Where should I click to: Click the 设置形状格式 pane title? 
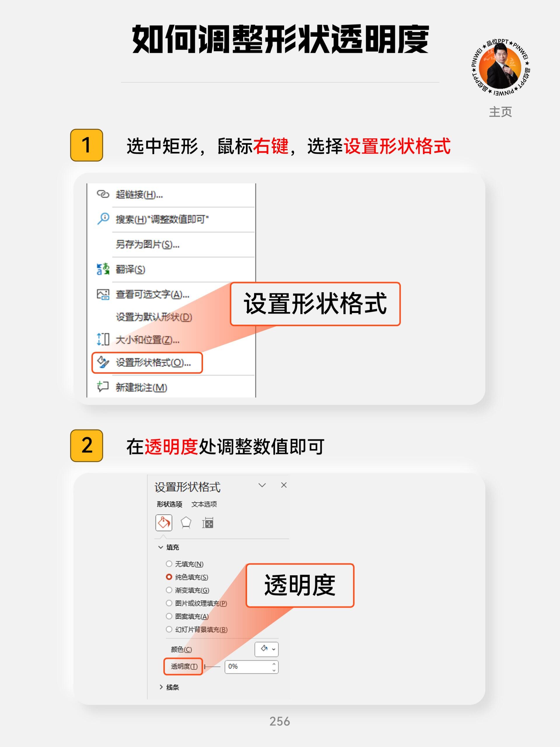[x=187, y=487]
